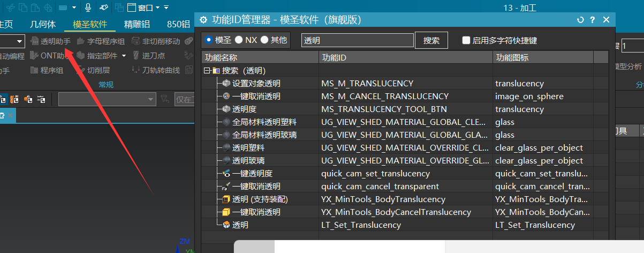This screenshot has width=644, height=253.
Task: Switch to the 几何体 ribbon tab
Action: tap(43, 24)
